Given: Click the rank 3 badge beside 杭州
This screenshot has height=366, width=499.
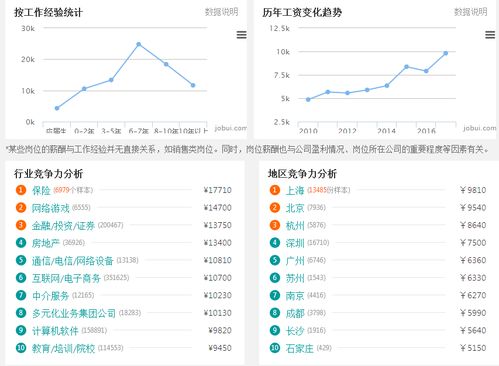Looking at the screenshot, I should [x=275, y=225].
